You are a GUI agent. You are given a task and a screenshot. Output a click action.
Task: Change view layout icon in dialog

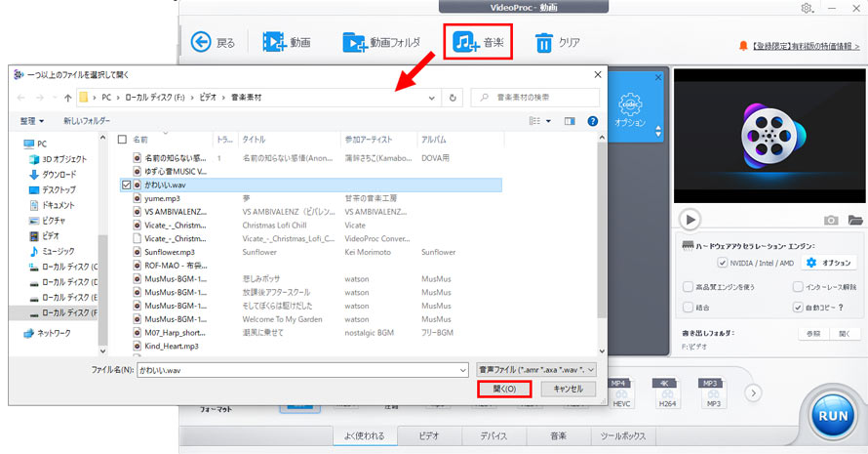click(x=534, y=121)
